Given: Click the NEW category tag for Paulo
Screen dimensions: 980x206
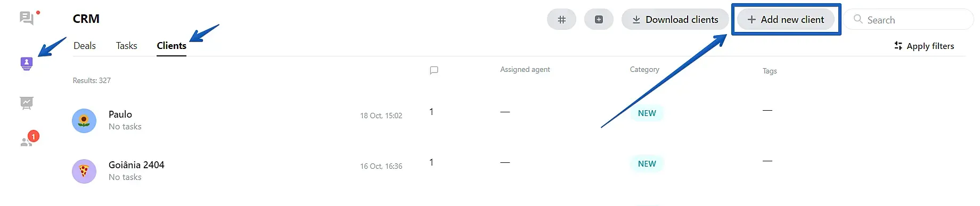Looking at the screenshot, I should coord(647,113).
